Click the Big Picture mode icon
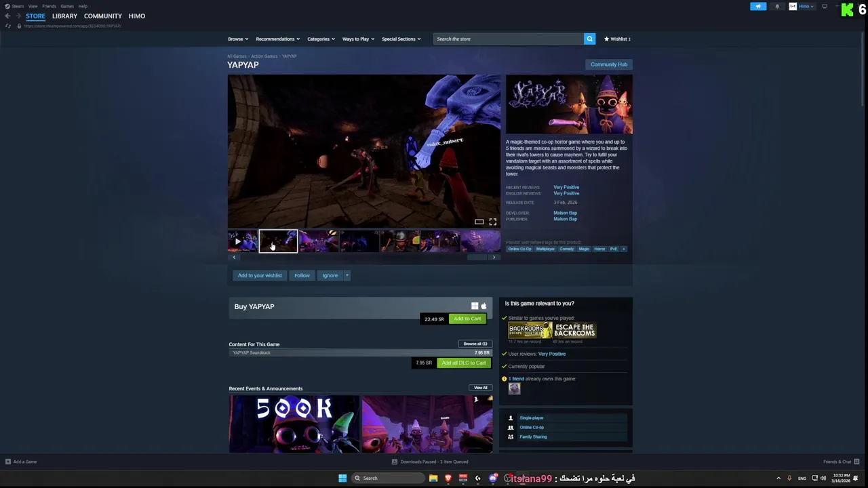Screen dimensions: 868x488 (x=825, y=6)
